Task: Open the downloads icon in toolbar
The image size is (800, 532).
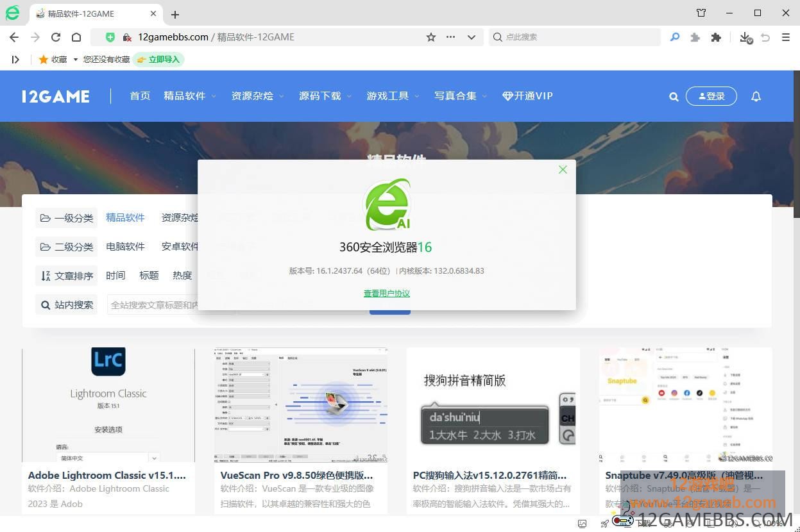Action: (745, 38)
